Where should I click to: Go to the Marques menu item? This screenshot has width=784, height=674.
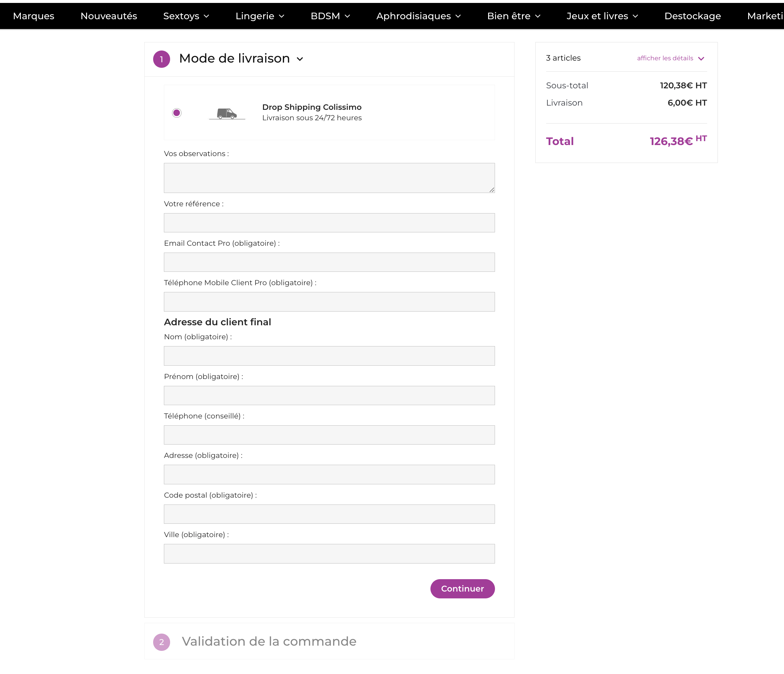[x=34, y=16]
